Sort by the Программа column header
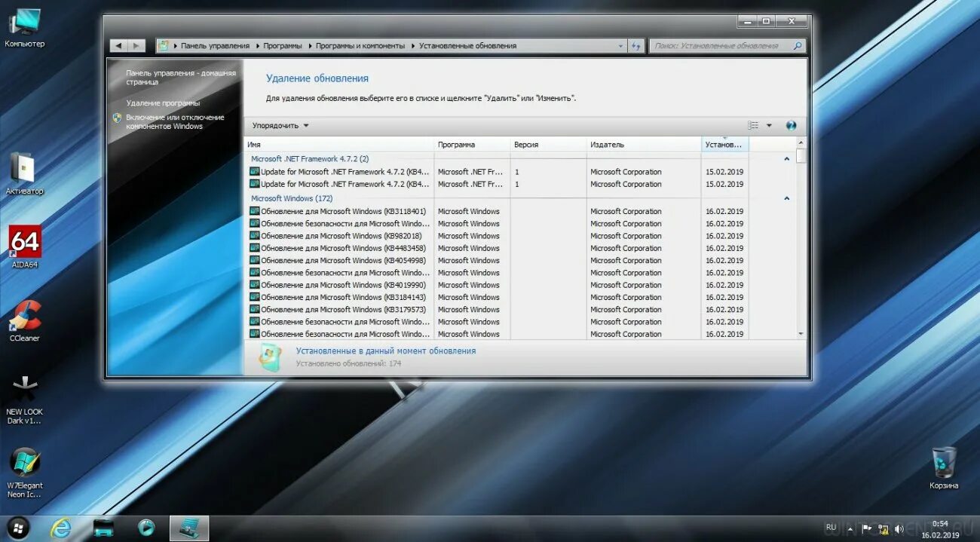Viewport: 980px width, 542px height. (473, 145)
